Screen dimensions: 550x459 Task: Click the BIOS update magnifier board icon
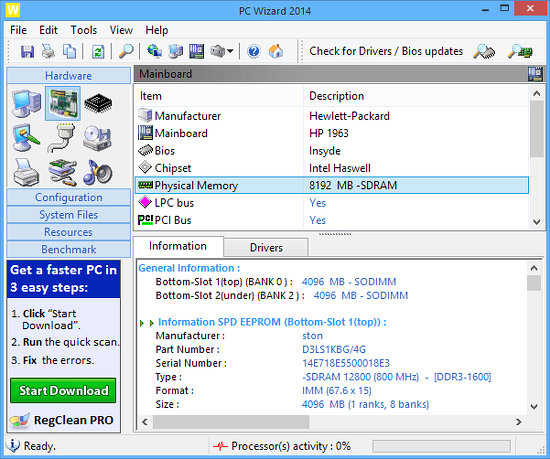[x=520, y=52]
